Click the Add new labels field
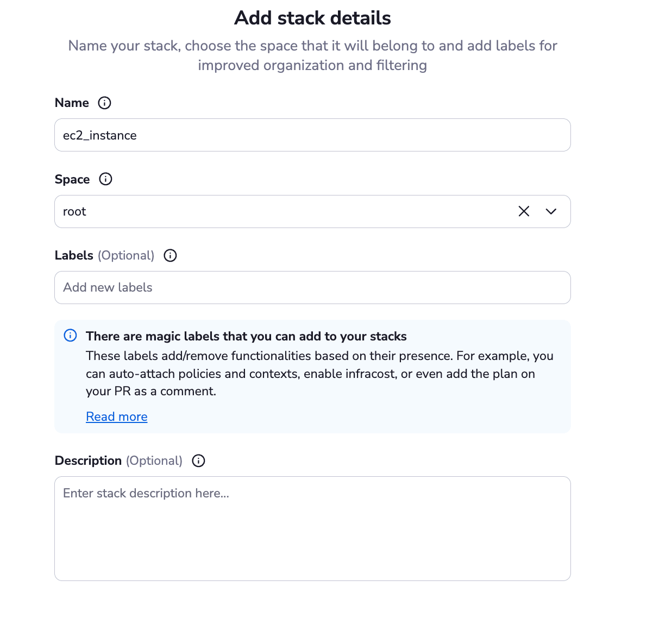The image size is (653, 644). pyautogui.click(x=312, y=287)
